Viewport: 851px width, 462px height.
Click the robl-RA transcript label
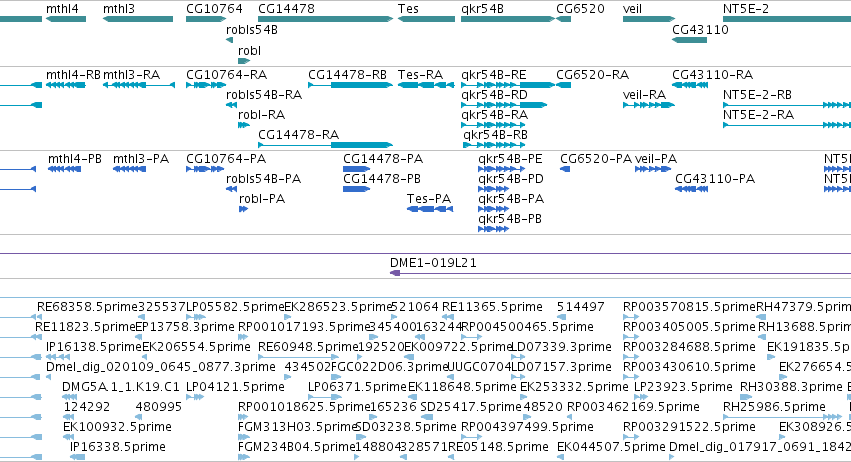click(x=262, y=115)
